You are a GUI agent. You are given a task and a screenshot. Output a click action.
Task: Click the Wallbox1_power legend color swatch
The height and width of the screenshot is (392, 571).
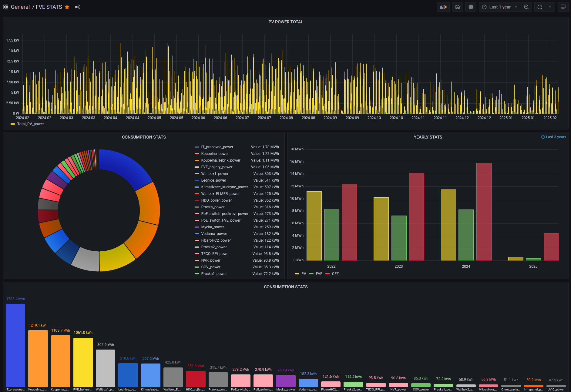[197, 174]
